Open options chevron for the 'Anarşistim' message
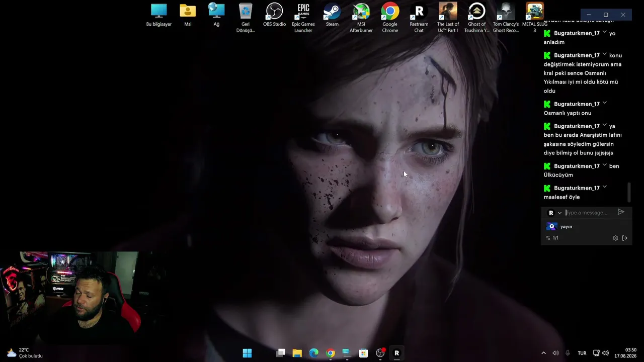The image size is (644, 362). click(604, 125)
